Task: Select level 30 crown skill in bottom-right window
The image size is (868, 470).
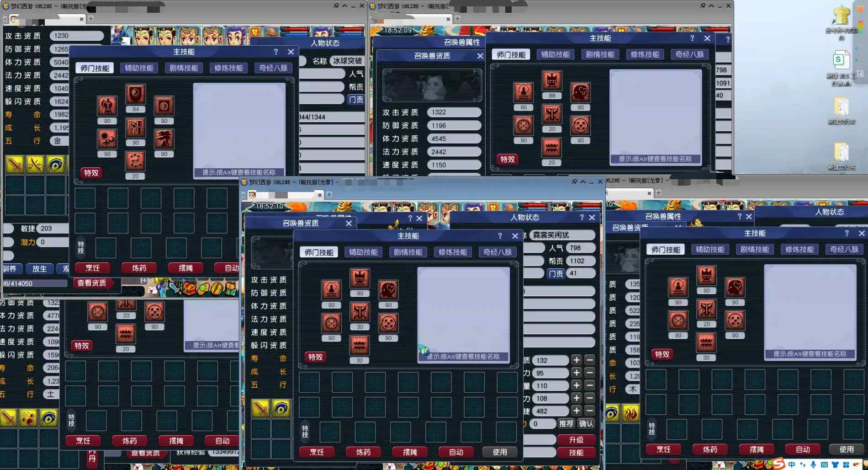Action: [x=706, y=343]
